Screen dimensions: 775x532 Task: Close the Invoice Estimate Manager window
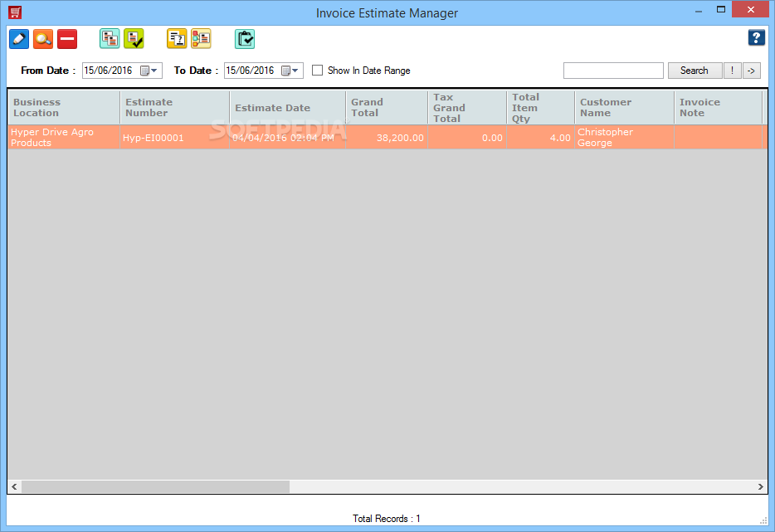click(x=751, y=9)
